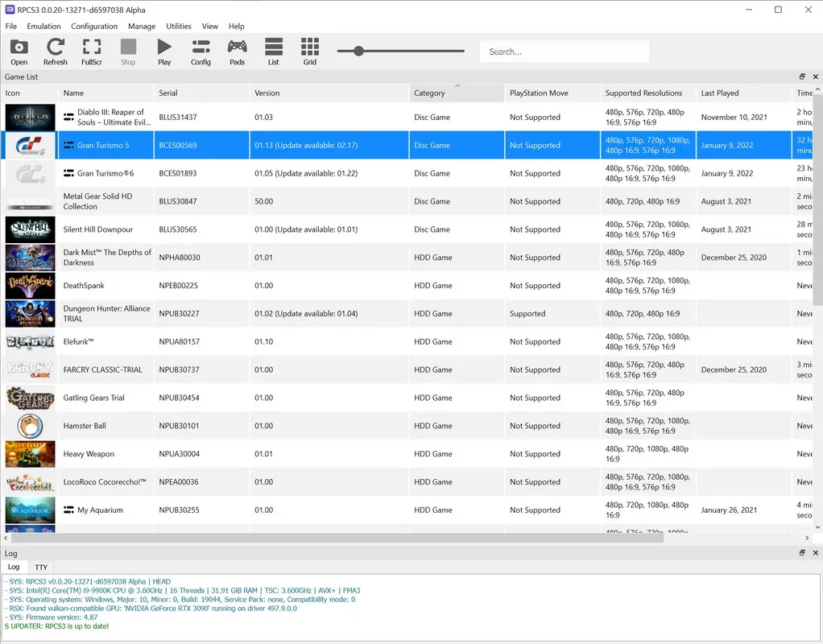Adjust the icon size slider handle

tap(358, 51)
